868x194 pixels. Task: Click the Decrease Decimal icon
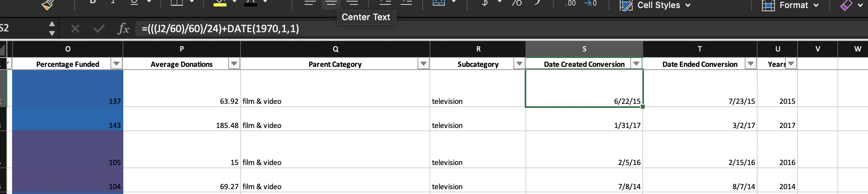point(590,3)
